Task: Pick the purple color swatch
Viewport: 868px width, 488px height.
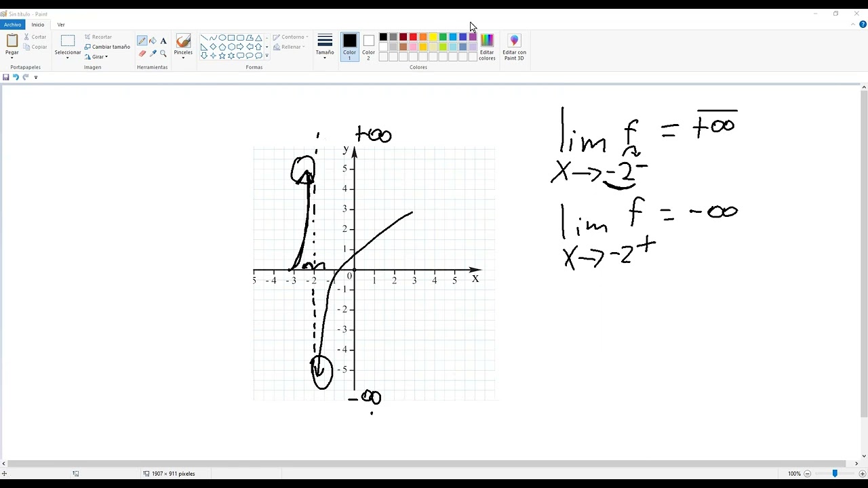Action: point(473,37)
